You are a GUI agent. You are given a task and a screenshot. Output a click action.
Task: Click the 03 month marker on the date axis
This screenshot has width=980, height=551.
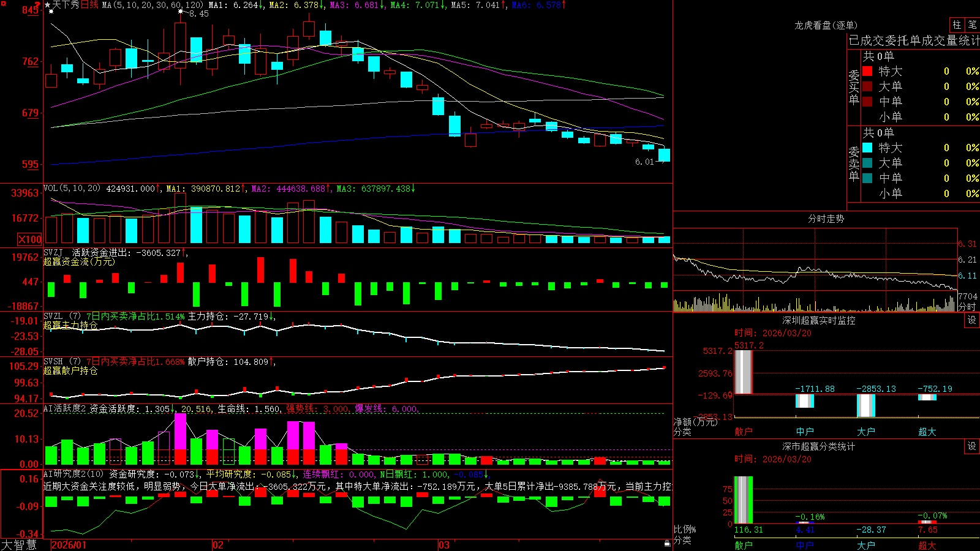coord(444,545)
